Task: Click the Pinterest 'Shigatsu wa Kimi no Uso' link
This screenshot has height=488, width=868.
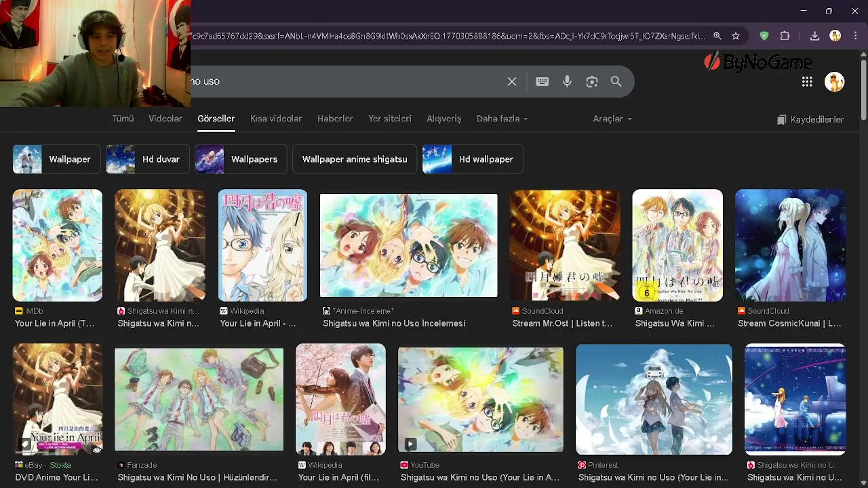Action: click(654, 477)
